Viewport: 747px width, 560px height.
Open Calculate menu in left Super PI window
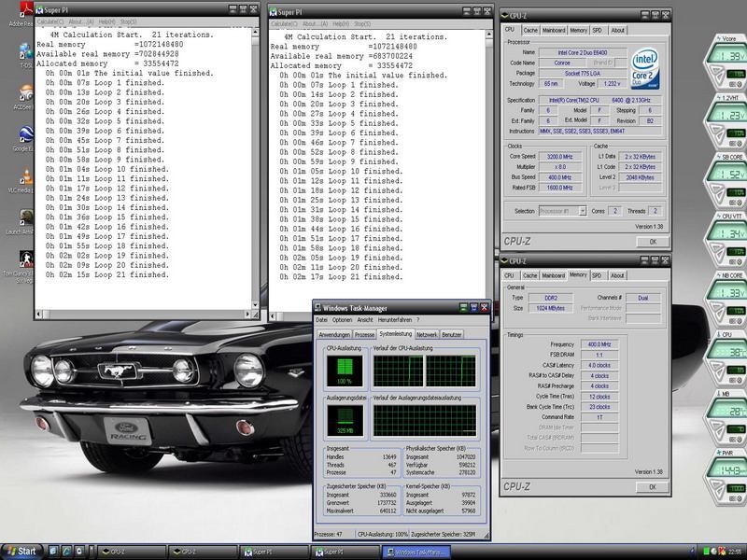50,21
